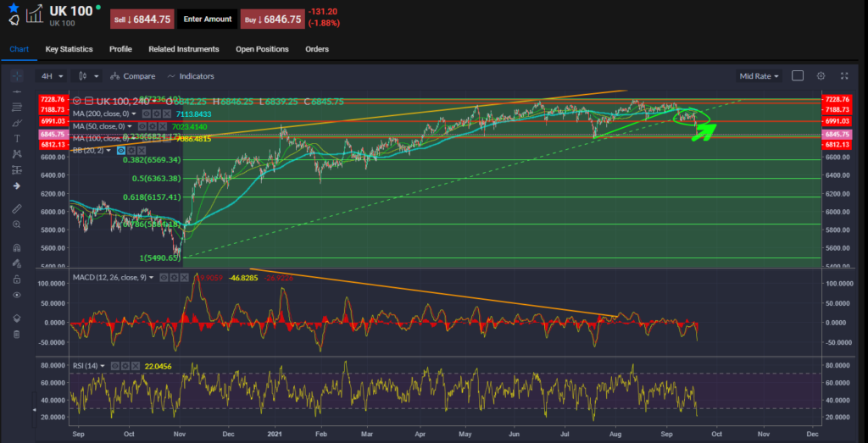This screenshot has height=443, width=868.
Task: Select the ruler measure tool
Action: click(x=17, y=208)
